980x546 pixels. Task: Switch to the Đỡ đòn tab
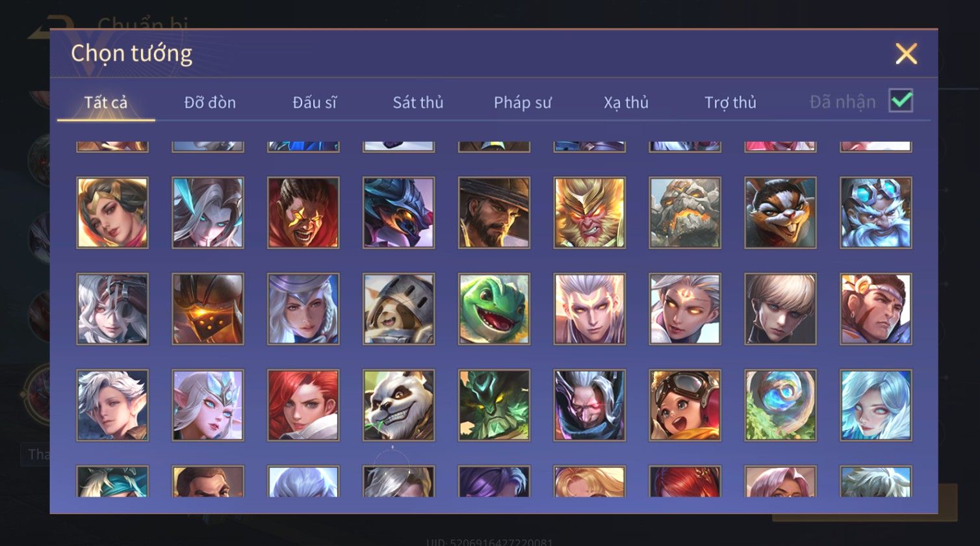pyautogui.click(x=210, y=102)
